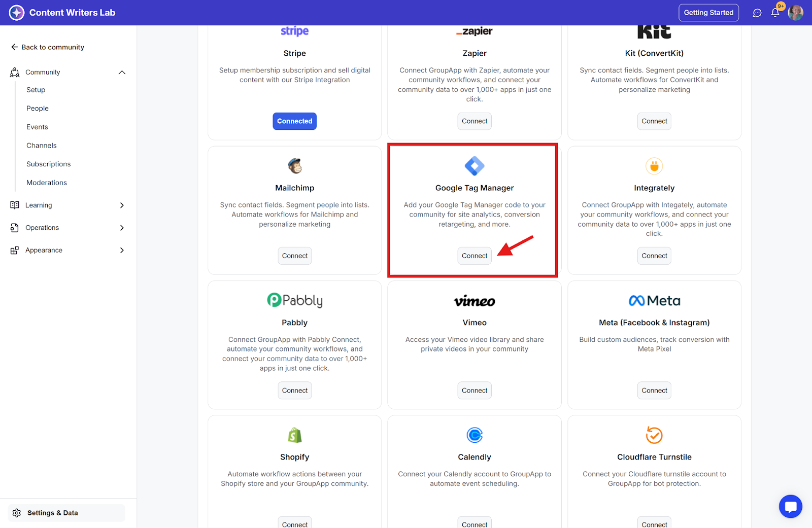Click the Settings & Data gear icon
Screen dimensions: 812x528
(17, 513)
